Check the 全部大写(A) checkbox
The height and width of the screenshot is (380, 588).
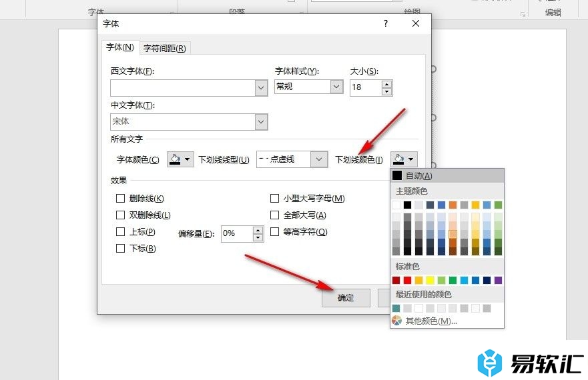pyautogui.click(x=274, y=215)
